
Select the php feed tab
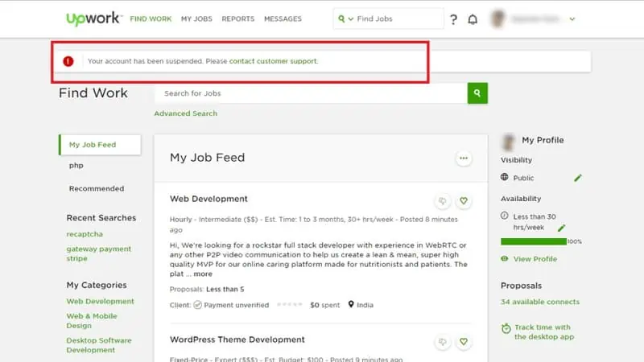[x=76, y=166]
